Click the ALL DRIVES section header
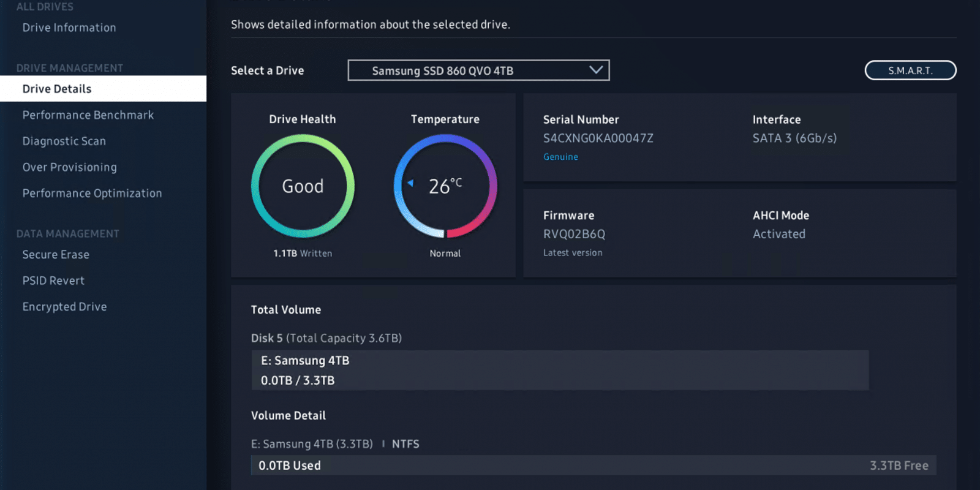 tap(45, 7)
